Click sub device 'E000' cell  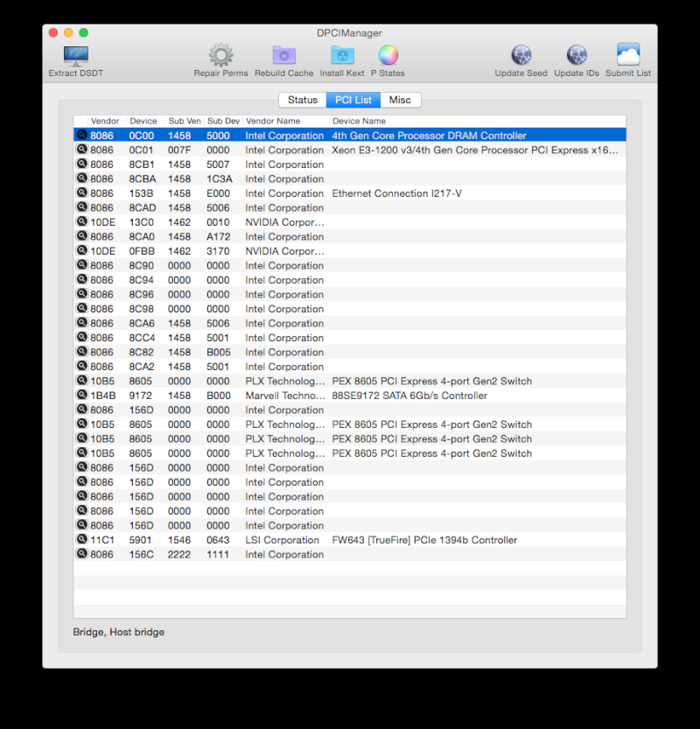(219, 193)
